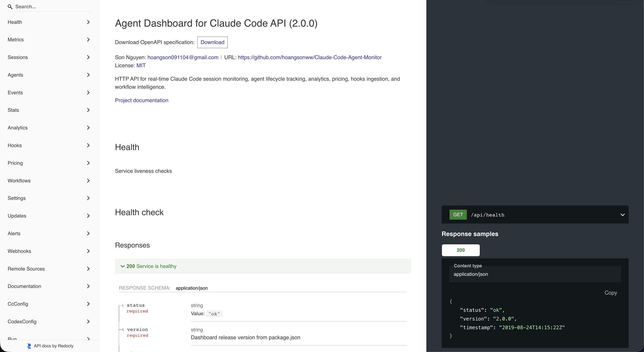Open the Content type application/json selector
Viewport: 644px width, 352px height.
click(535, 274)
